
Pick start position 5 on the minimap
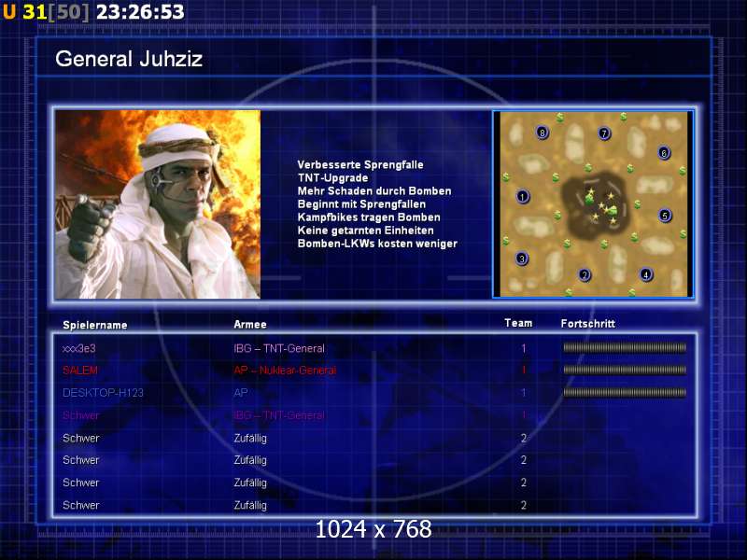(665, 216)
